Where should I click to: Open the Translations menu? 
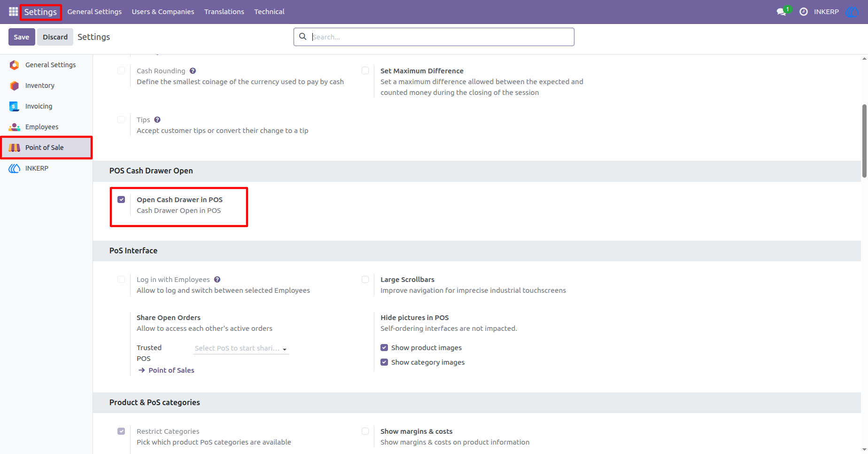coord(224,12)
